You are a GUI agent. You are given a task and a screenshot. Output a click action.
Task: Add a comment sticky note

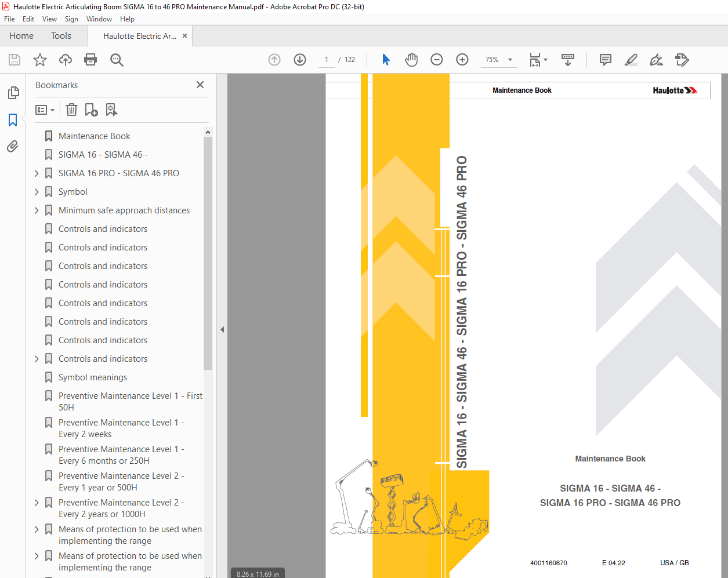[606, 60]
